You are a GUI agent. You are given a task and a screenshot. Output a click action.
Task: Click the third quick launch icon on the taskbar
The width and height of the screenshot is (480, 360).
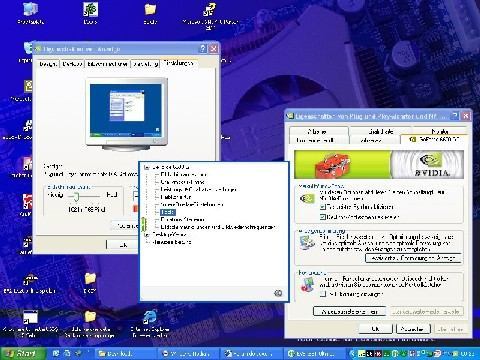click(x=78, y=353)
